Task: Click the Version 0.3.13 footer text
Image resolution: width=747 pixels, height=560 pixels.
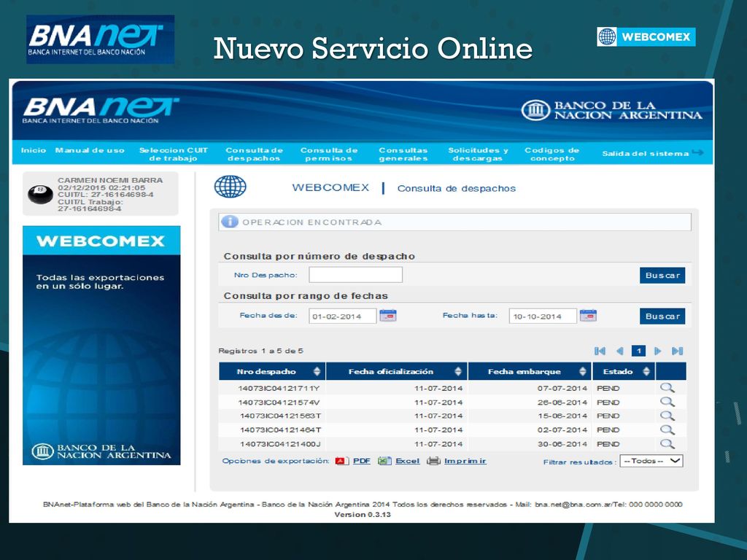Action: click(x=363, y=515)
